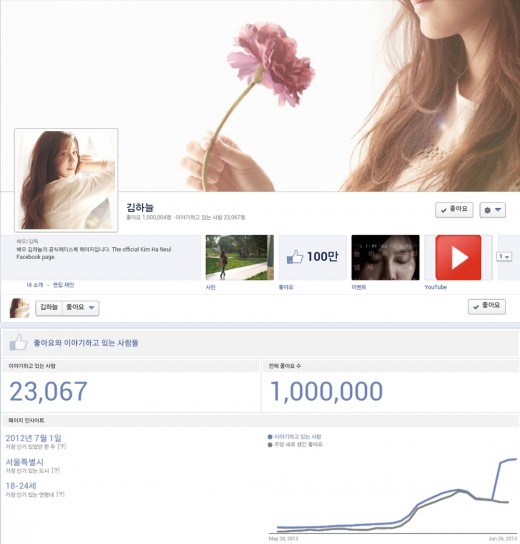Open the YouTube app tile
The height and width of the screenshot is (544, 520).
pyautogui.click(x=458, y=257)
